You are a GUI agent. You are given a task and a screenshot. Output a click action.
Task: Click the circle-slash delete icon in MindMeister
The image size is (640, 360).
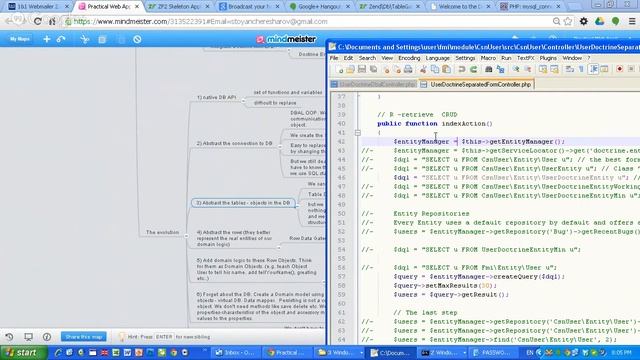[x=137, y=39]
